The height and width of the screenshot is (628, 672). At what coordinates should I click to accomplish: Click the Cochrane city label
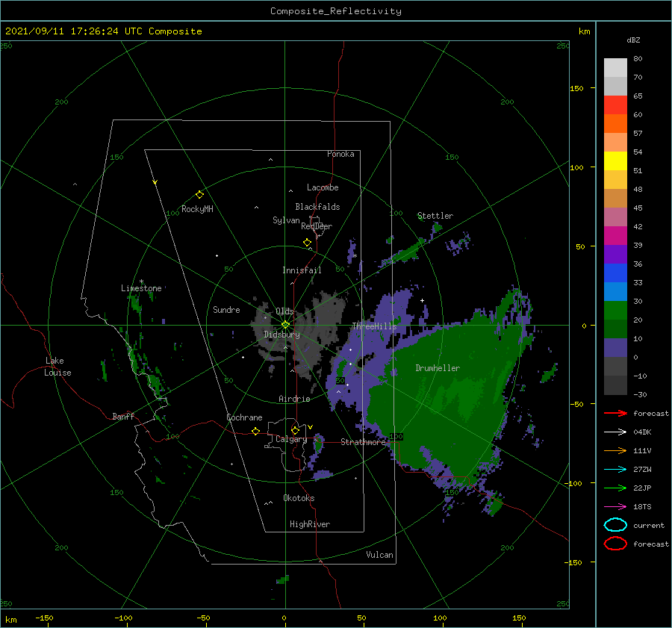click(x=244, y=417)
